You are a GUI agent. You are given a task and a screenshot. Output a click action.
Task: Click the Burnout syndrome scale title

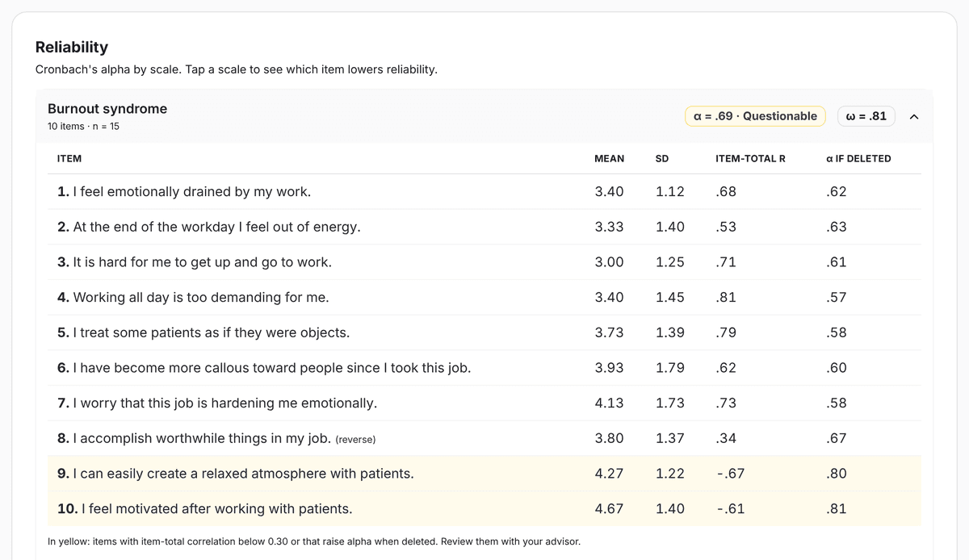(107, 109)
